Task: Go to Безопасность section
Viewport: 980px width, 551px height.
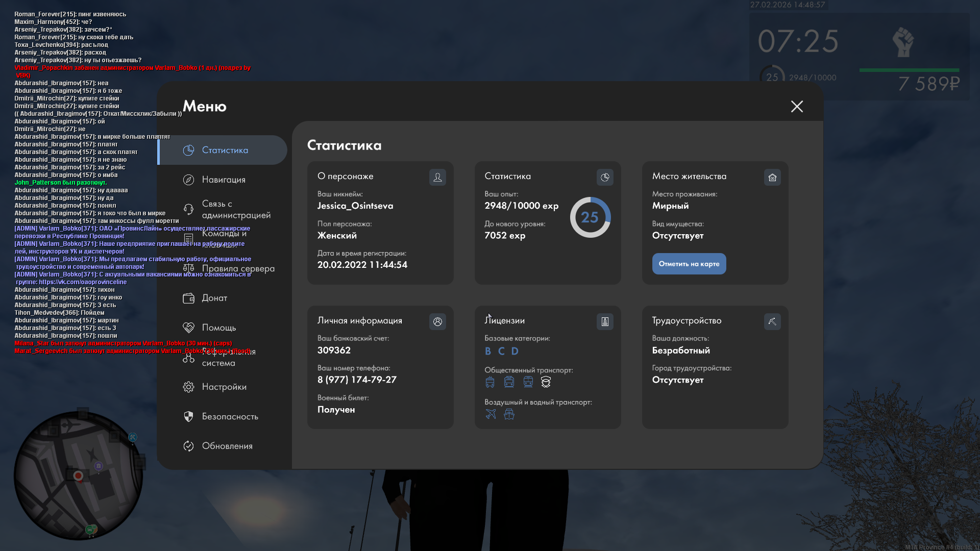Action: (x=230, y=416)
